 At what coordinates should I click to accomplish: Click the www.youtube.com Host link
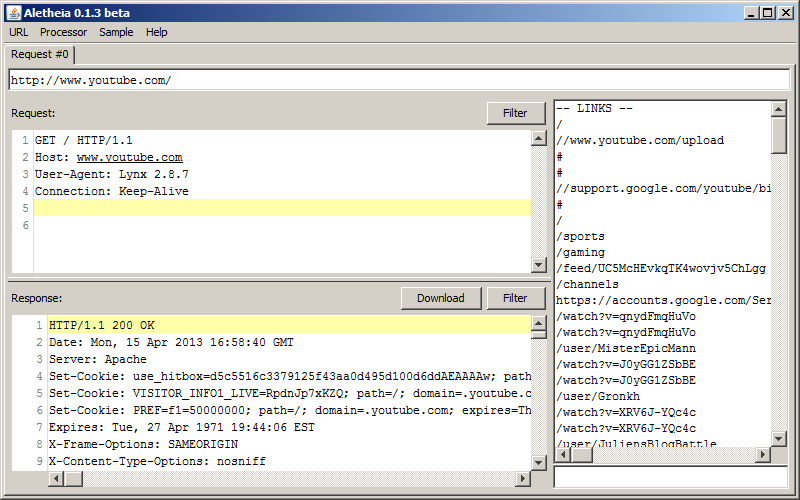click(130, 158)
